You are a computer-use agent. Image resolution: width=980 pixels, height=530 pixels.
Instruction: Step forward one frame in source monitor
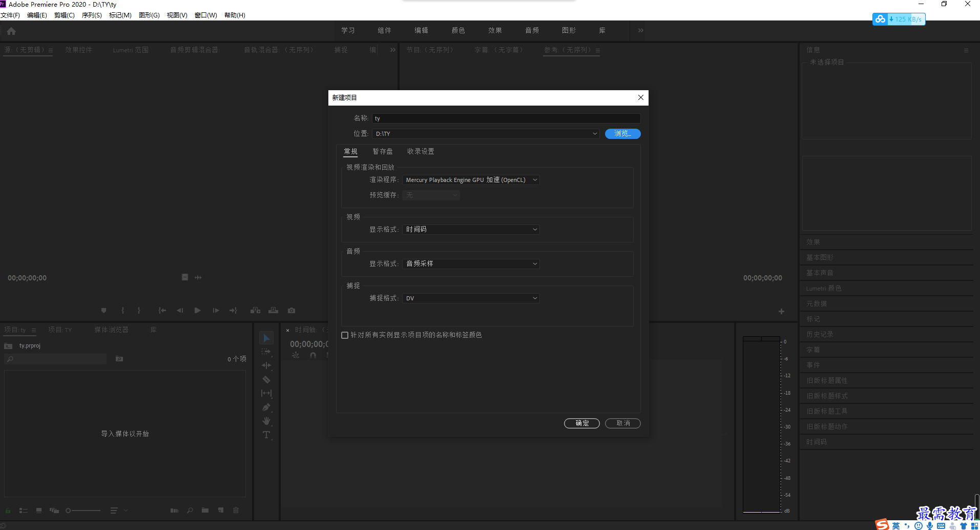[216, 311]
